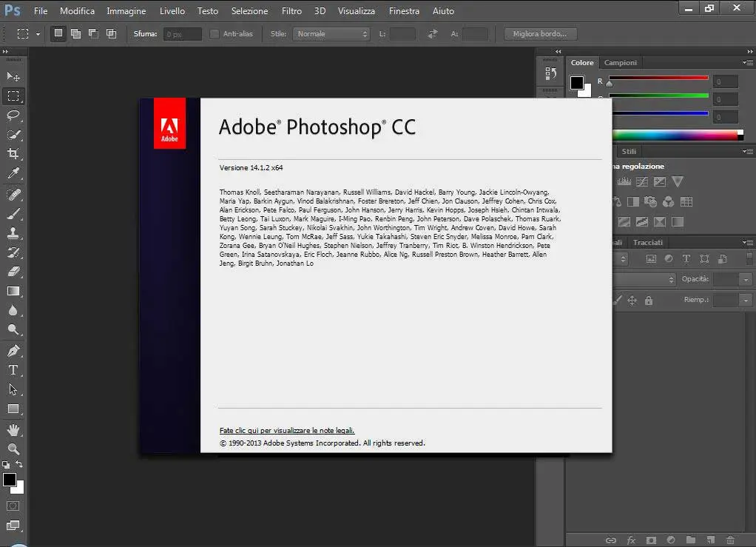Click the create new group folder icon

690,540
